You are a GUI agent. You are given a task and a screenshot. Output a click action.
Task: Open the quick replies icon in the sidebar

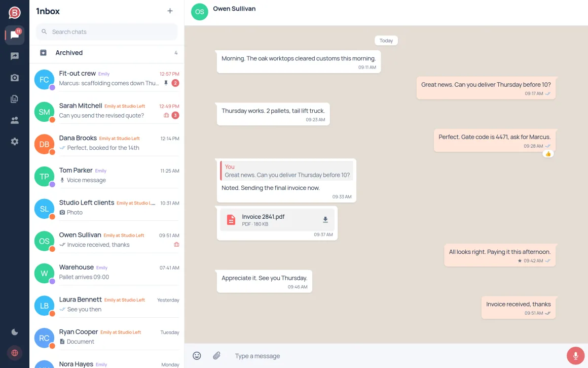15,56
